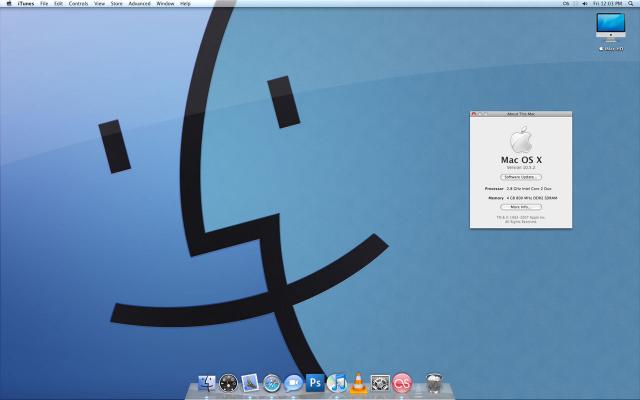The height and width of the screenshot is (400, 640).
Task: Open Finder from the Dock
Action: pos(207,383)
